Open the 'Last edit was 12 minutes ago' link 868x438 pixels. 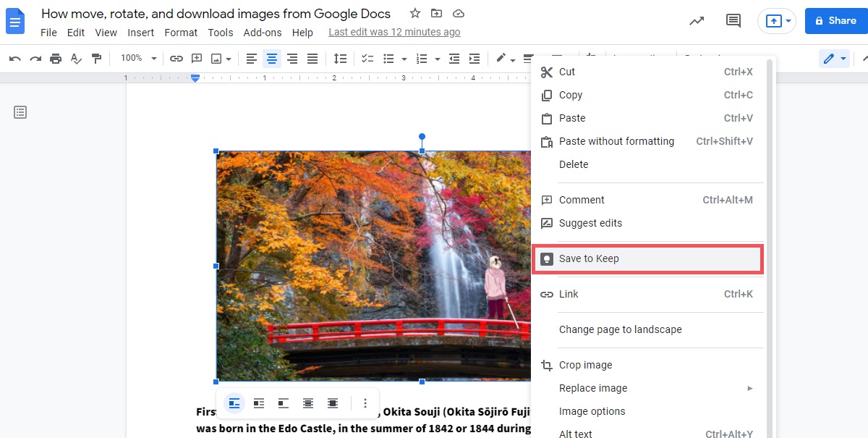tap(394, 33)
